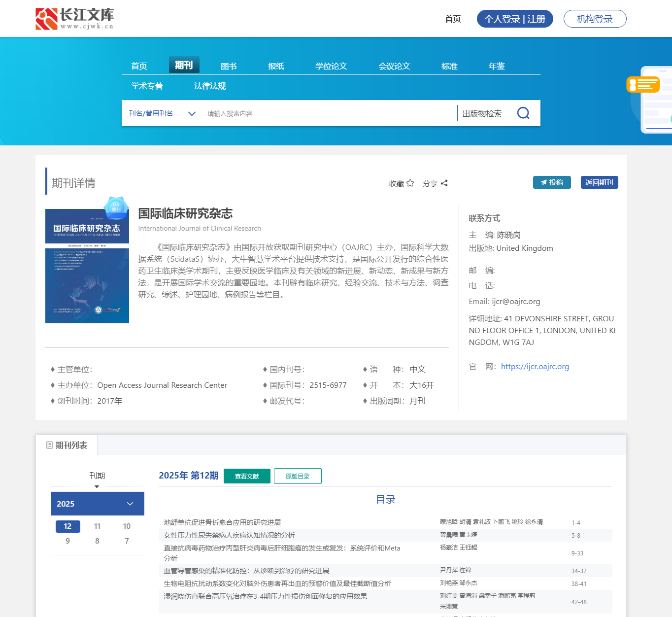672x617 pixels.
Task: Click the Return to Journals button
Action: pos(599,182)
